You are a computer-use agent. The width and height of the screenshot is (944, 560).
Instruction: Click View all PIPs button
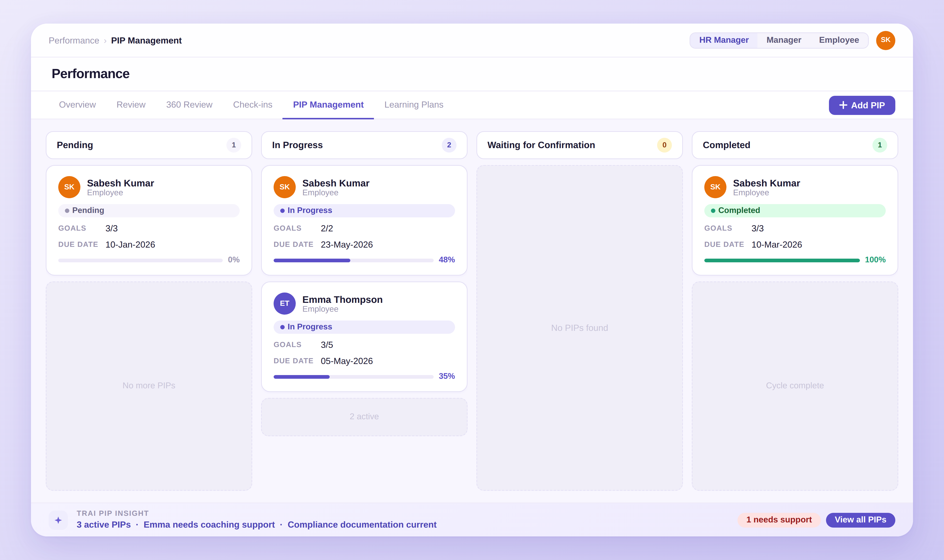pyautogui.click(x=860, y=520)
